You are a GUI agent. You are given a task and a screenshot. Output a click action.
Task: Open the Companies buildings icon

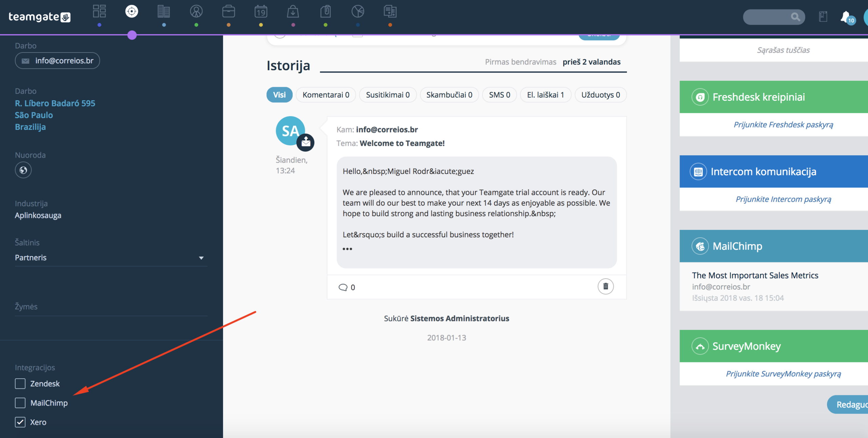pyautogui.click(x=164, y=12)
